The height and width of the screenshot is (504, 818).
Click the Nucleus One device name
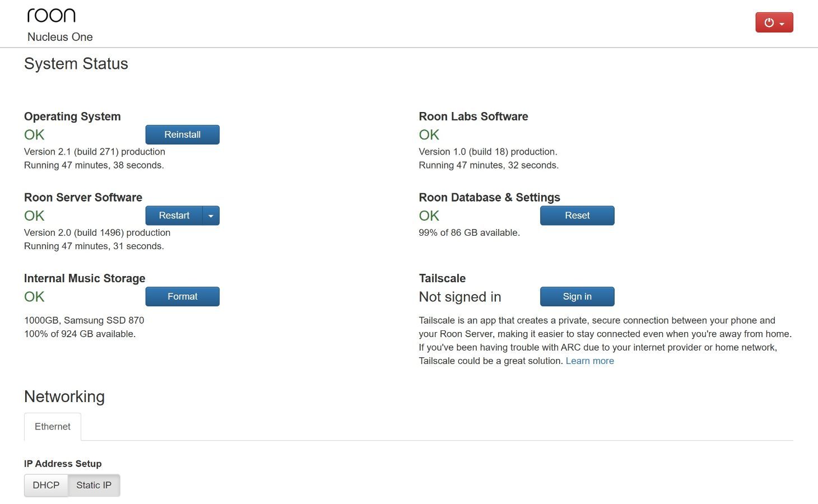click(60, 37)
